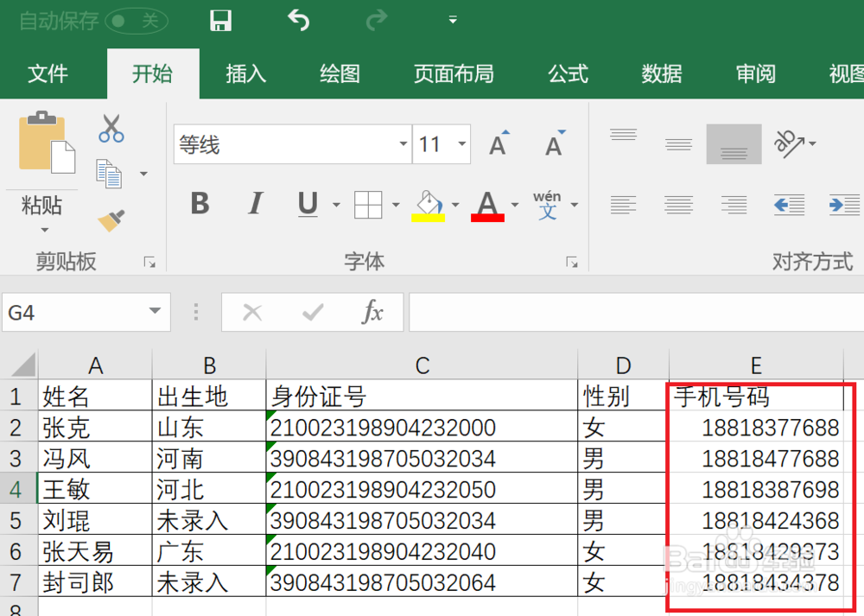Open the font name dropdown

403,144
